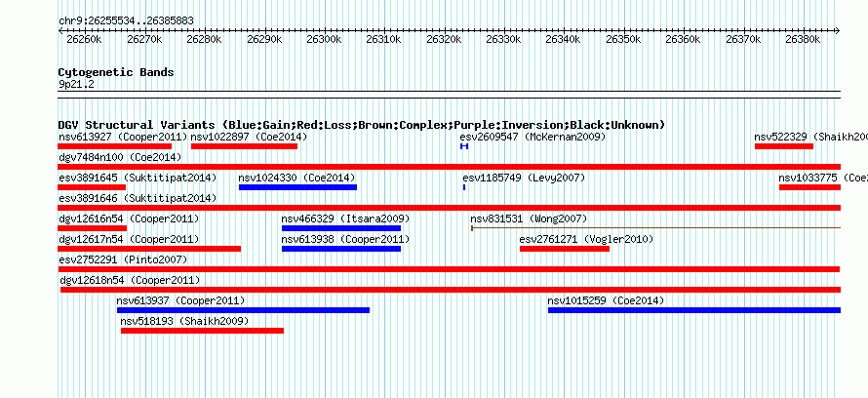Click the 26300k ruler position
868x398 pixels.
(x=324, y=39)
